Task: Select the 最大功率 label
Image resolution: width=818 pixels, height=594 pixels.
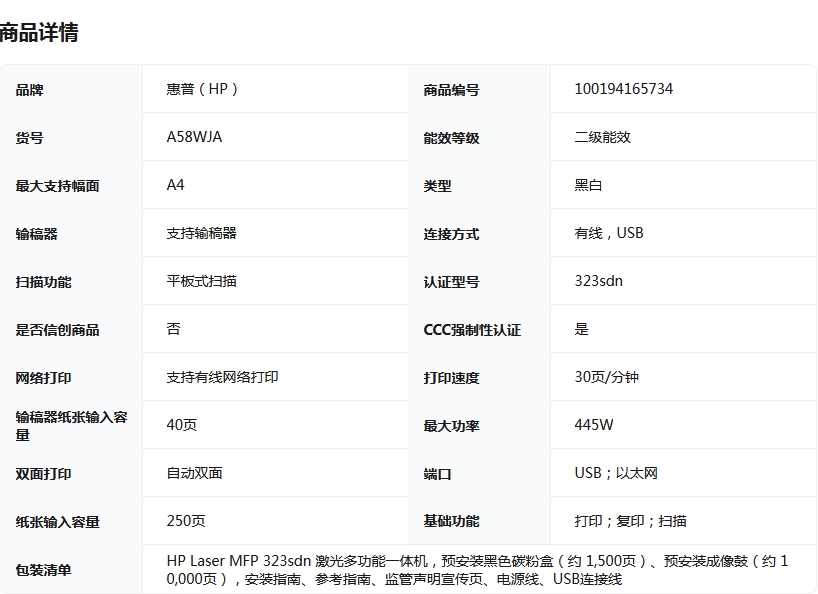Action: point(451,426)
